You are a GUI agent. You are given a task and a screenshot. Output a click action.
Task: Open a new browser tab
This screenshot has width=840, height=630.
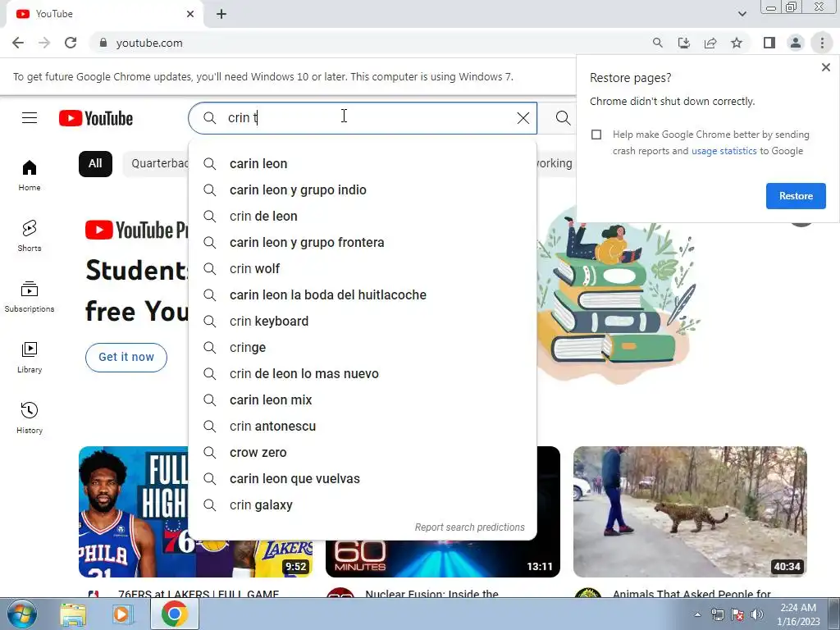pos(221,14)
